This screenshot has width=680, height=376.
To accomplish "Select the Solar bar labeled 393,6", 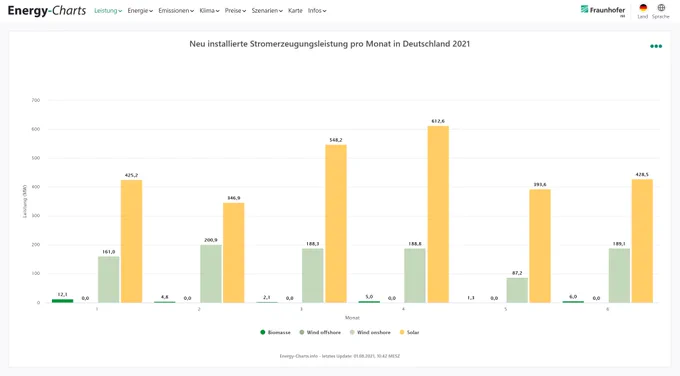I will click(540, 246).
